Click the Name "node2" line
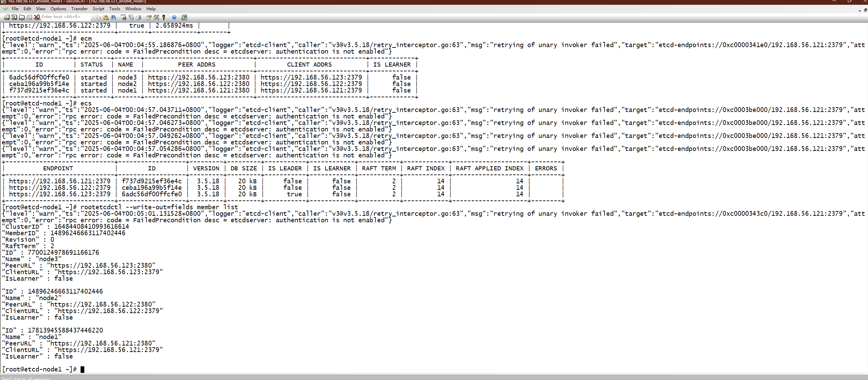868x380 pixels. click(32, 298)
